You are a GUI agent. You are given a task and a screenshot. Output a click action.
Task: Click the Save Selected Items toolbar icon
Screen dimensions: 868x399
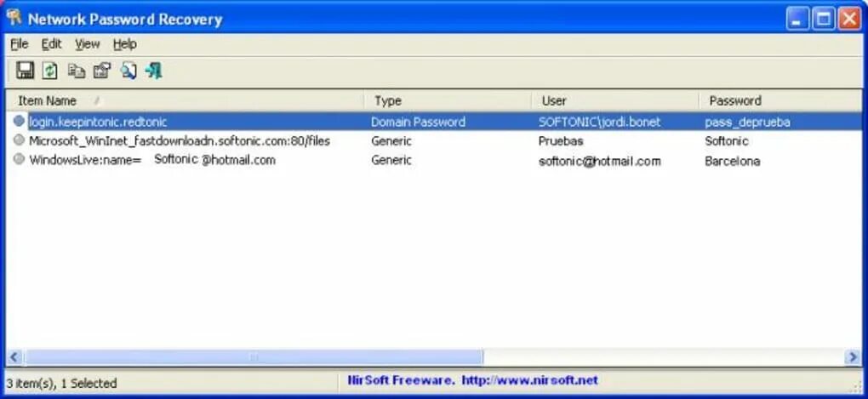pyautogui.click(x=25, y=71)
